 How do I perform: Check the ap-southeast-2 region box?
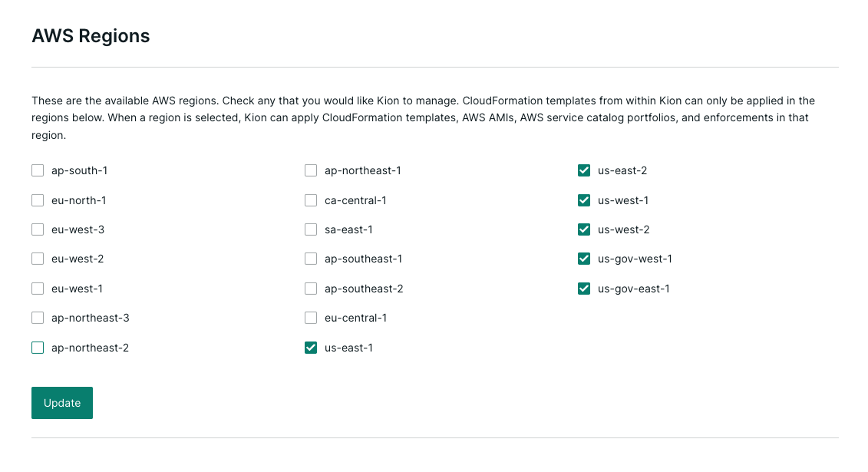tap(311, 289)
